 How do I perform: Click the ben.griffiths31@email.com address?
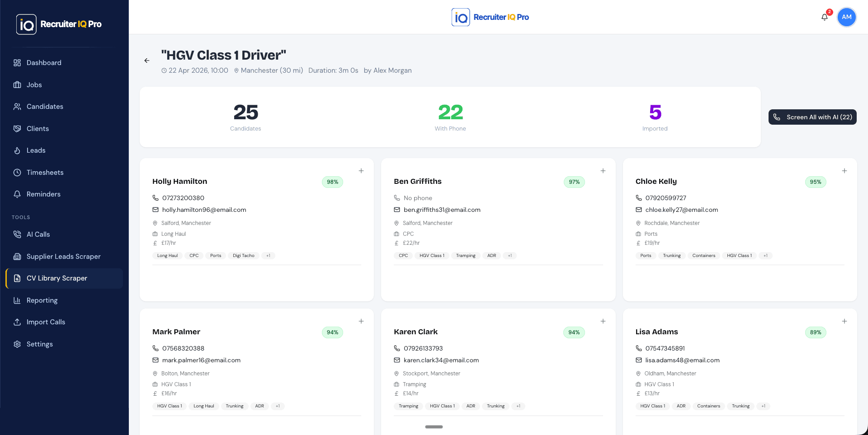coord(442,210)
